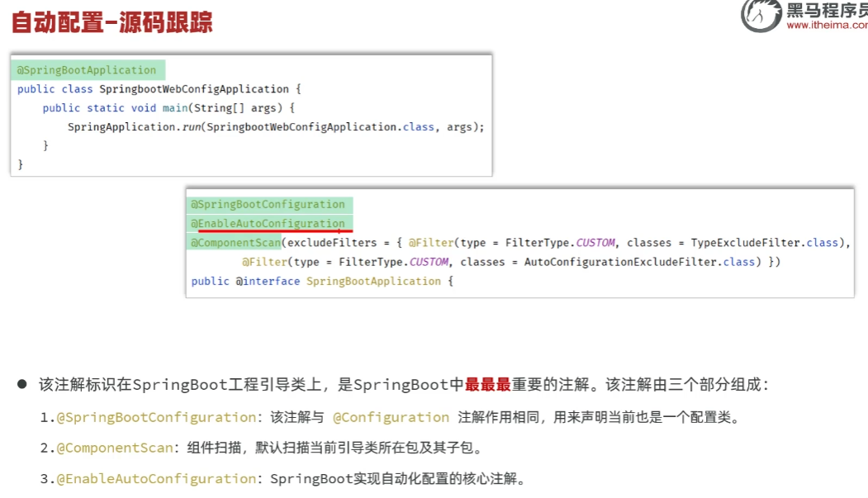Click 'public static void main' line
Image resolution: width=868 pixels, height=498 pixels.
pos(168,108)
